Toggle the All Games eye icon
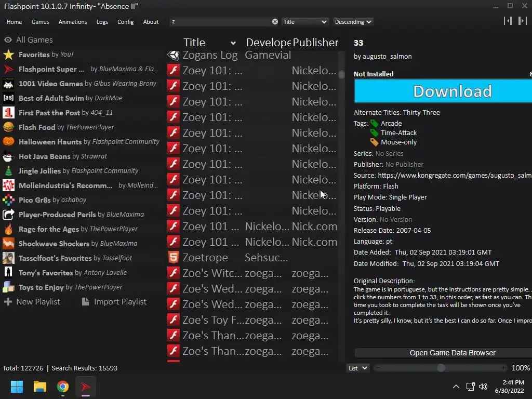532x399 pixels. pyautogui.click(x=8, y=40)
